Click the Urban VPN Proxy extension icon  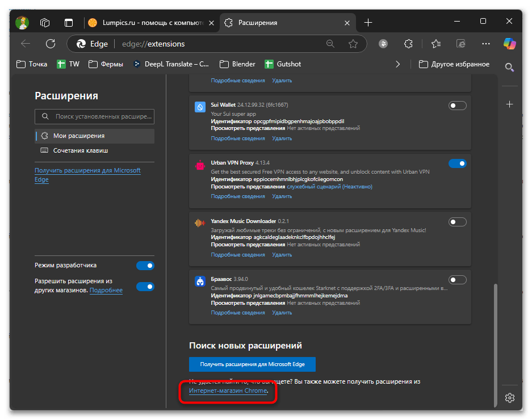(x=200, y=165)
